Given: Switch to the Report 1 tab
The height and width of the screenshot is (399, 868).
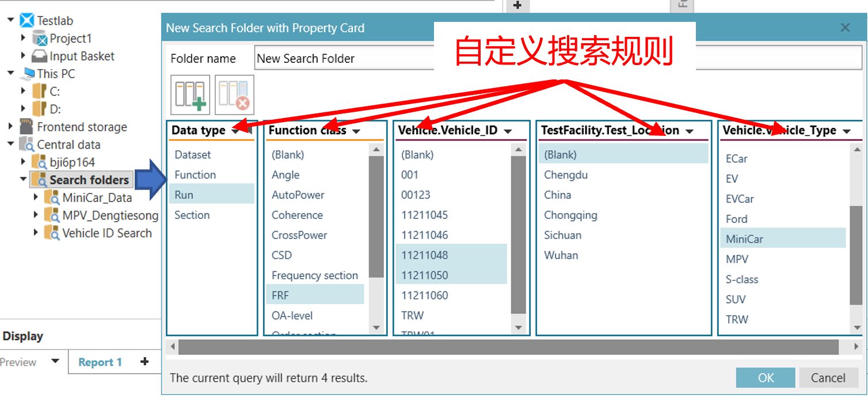Looking at the screenshot, I should 100,362.
